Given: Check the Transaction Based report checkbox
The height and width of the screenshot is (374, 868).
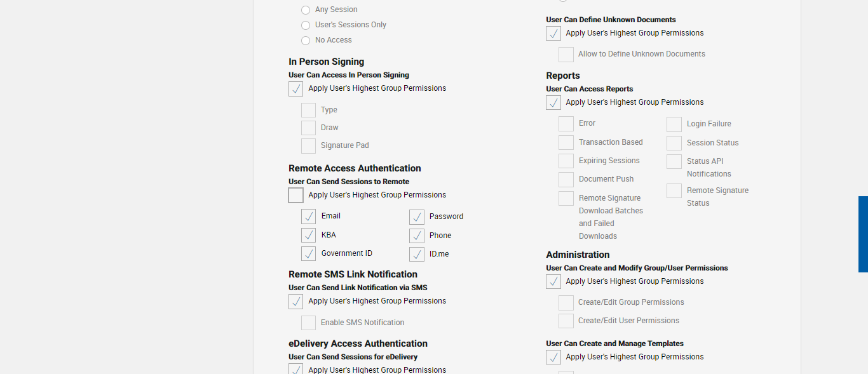Looking at the screenshot, I should [x=566, y=143].
